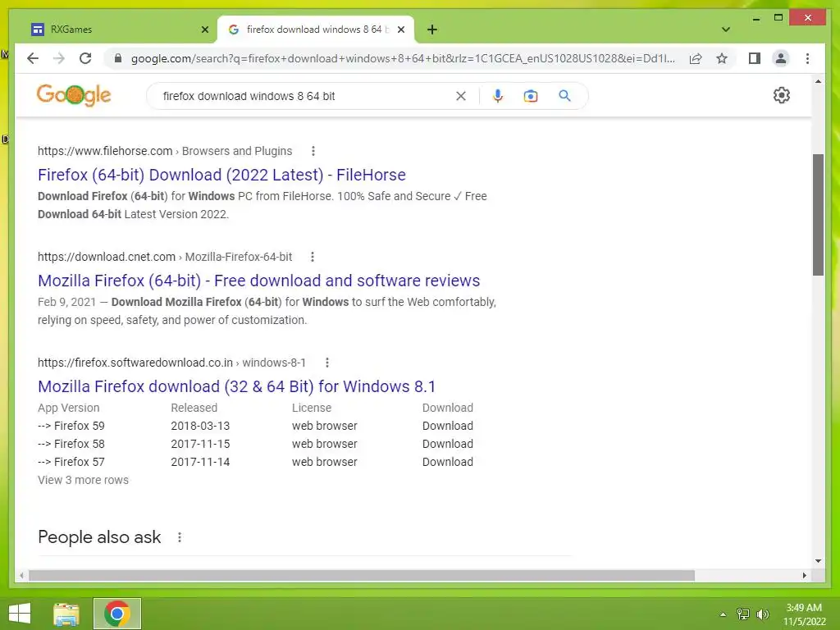Viewport: 840px width, 630px height.
Task: Click the Firefox 57 row entry
Action: (x=71, y=462)
